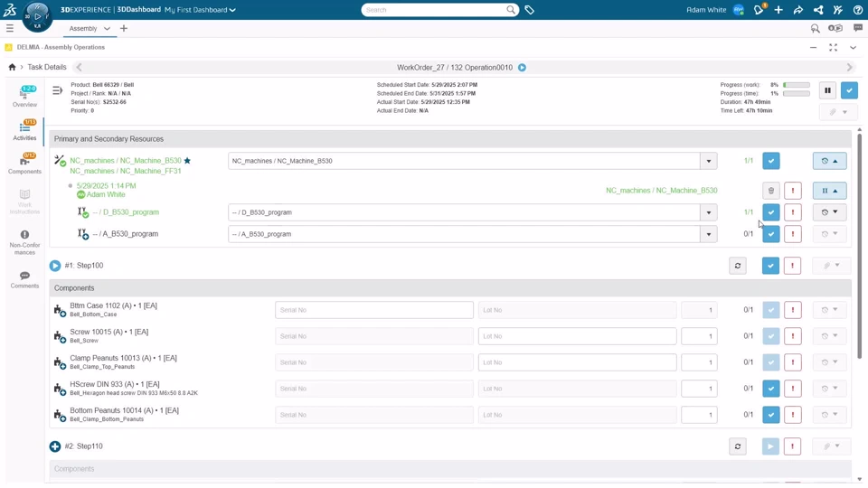Click Progress (time) bar
Viewport: 868px width, 488px height.
click(797, 93)
